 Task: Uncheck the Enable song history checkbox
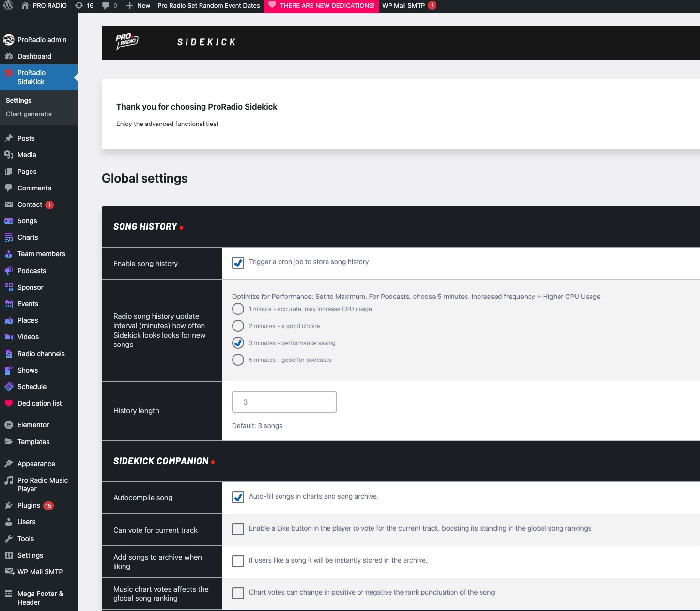click(238, 263)
